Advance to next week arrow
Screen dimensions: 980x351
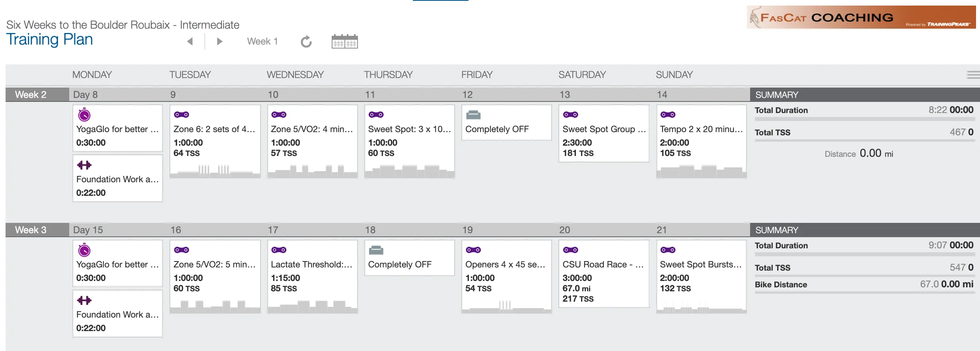pyautogui.click(x=219, y=41)
